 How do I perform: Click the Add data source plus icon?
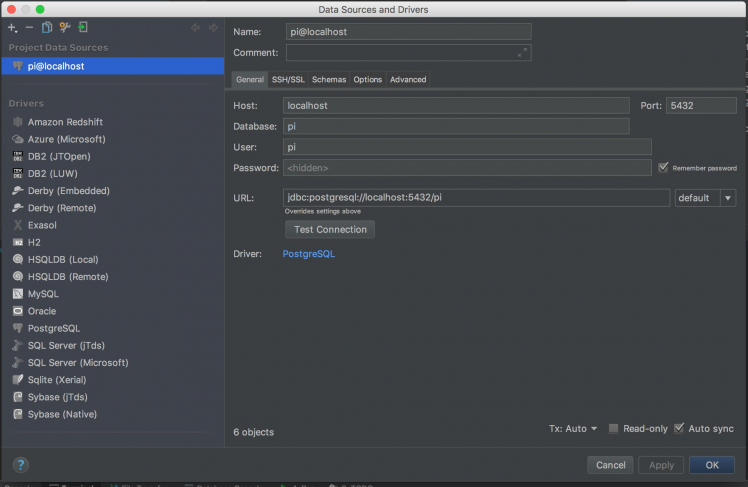[x=12, y=28]
